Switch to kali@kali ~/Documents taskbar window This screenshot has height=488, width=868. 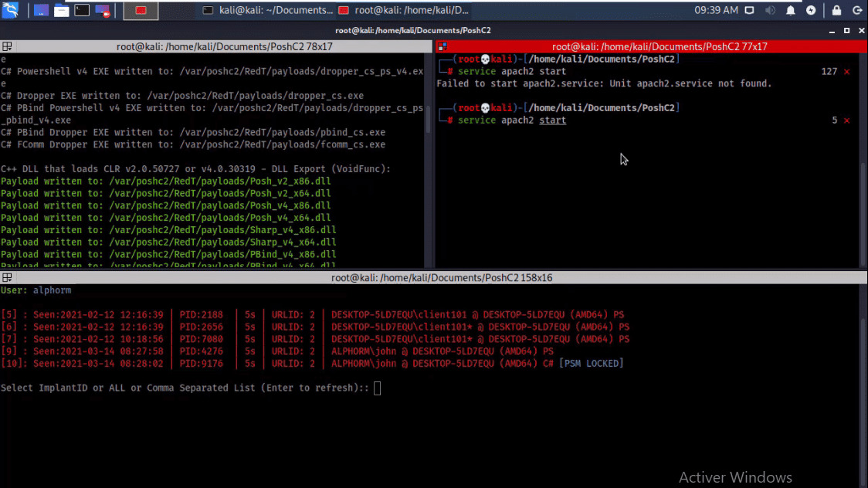pyautogui.click(x=268, y=10)
